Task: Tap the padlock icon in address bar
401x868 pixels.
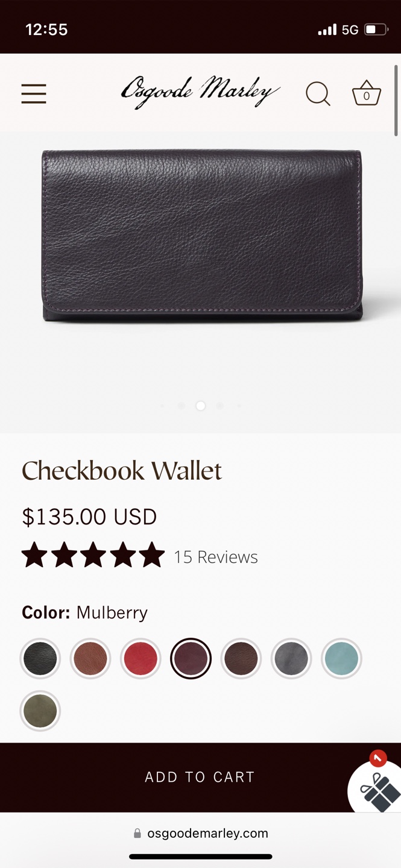Action: tap(137, 834)
